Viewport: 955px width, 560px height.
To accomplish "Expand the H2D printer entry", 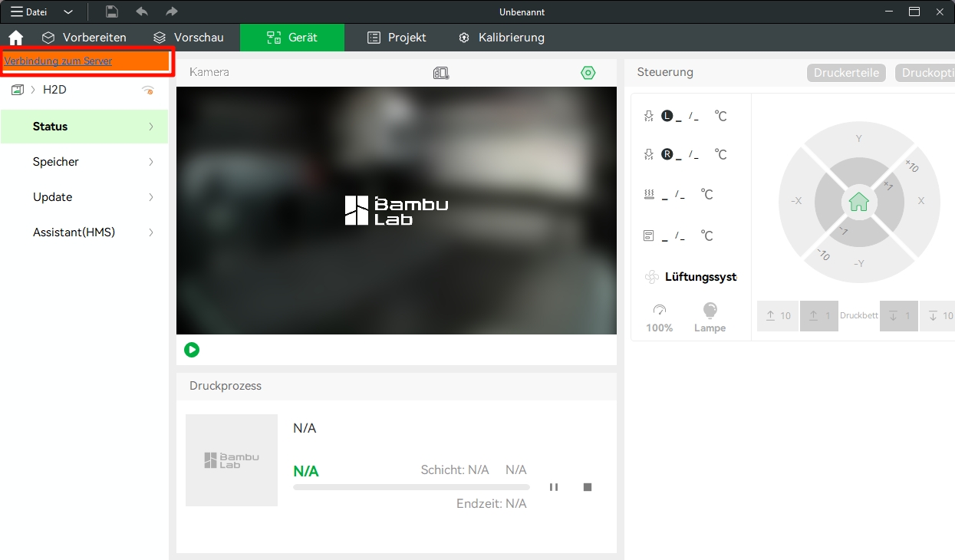I will click(x=33, y=90).
